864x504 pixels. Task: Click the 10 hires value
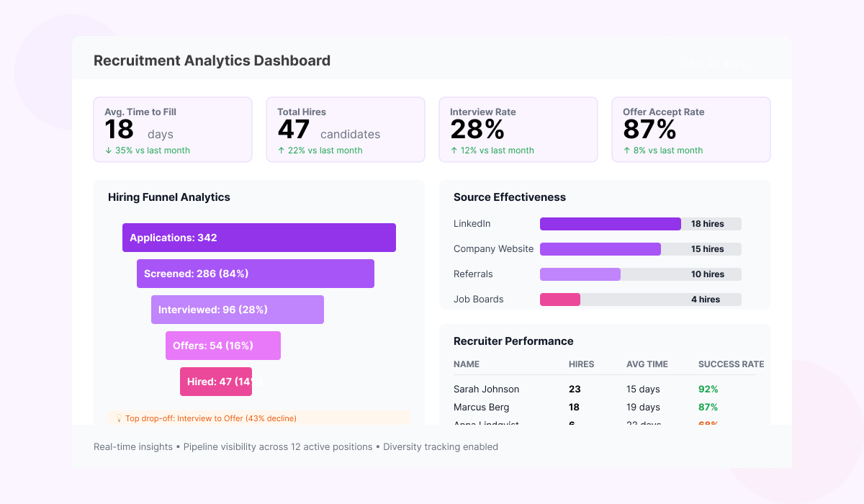(x=708, y=274)
